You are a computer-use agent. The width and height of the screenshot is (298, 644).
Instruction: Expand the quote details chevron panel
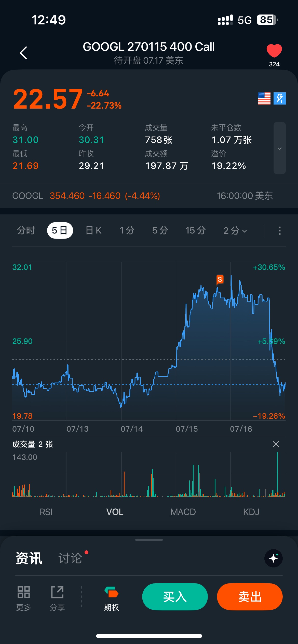pyautogui.click(x=279, y=148)
